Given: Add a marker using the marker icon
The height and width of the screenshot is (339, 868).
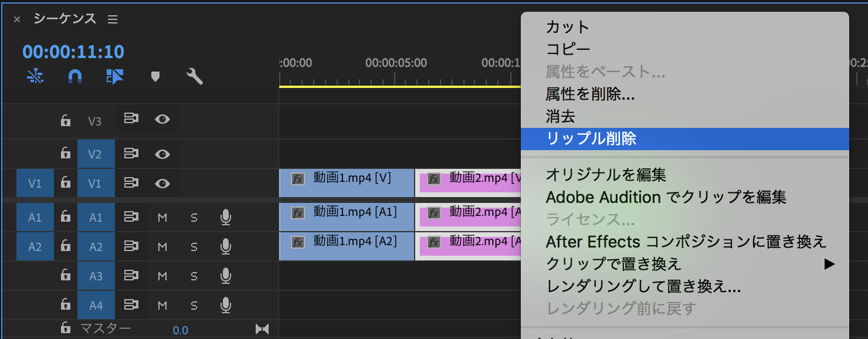Looking at the screenshot, I should [x=155, y=76].
